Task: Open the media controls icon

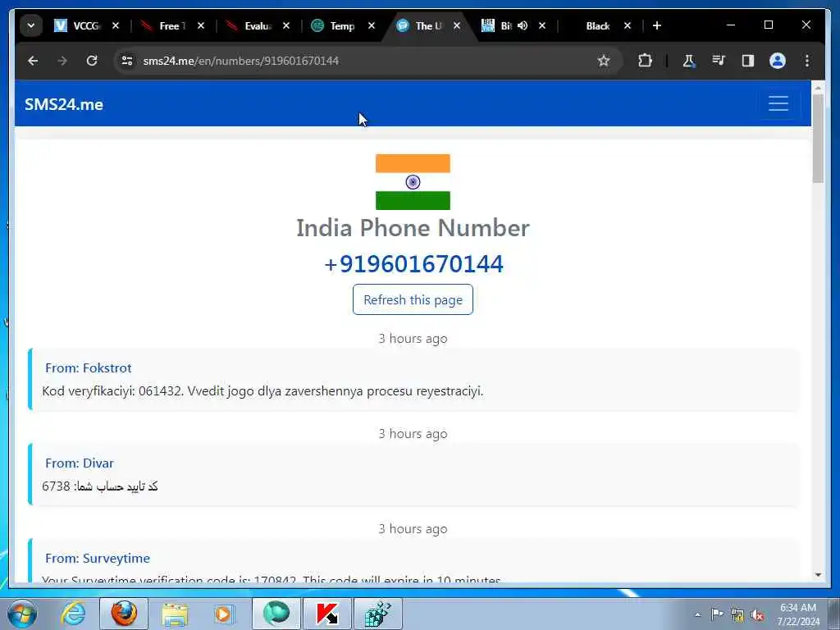Action: point(719,61)
